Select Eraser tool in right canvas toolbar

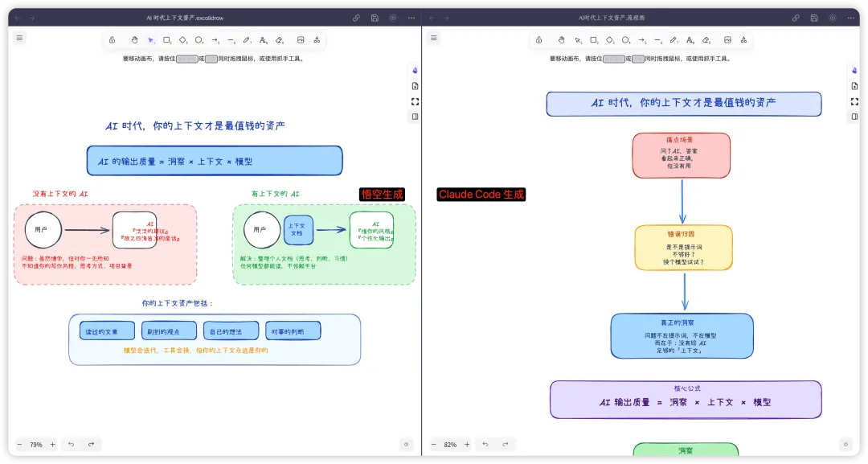[706, 40]
